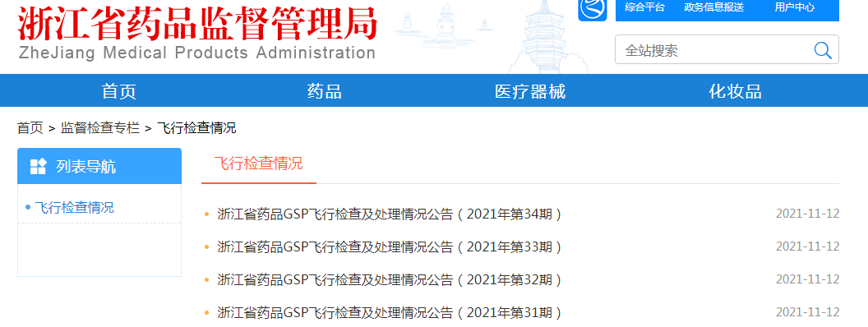The image size is (868, 327).
Task: Click the search magnifier icon
Action: click(x=823, y=51)
